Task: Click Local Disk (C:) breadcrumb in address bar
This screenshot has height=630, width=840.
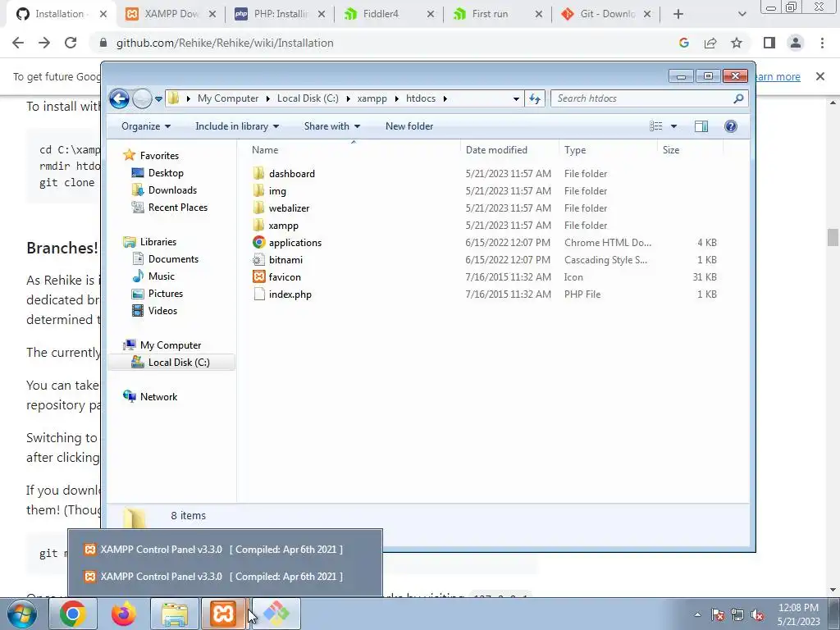Action: click(x=308, y=98)
